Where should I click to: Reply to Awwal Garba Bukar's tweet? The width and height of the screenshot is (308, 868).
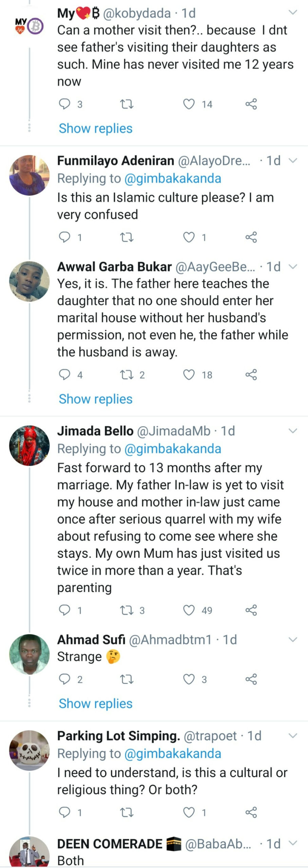[64, 375]
